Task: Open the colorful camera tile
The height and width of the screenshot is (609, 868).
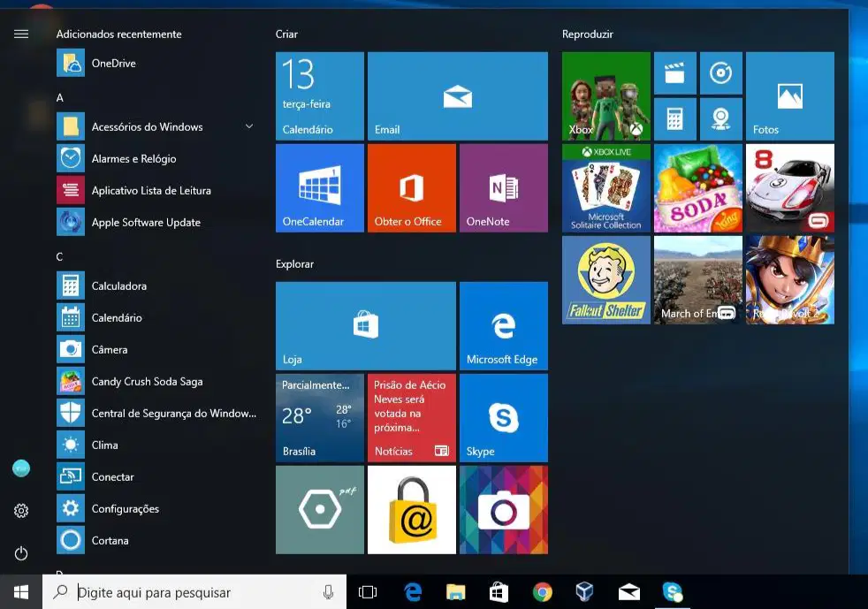Action: pos(504,510)
